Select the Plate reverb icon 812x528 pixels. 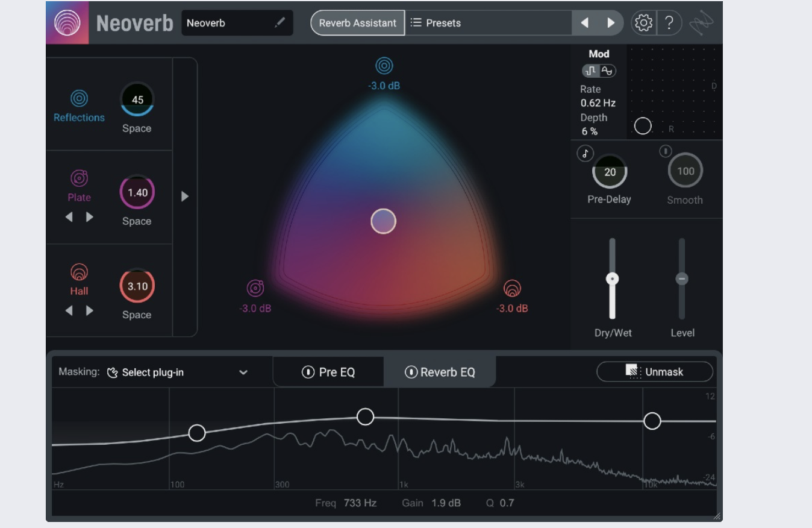pyautogui.click(x=79, y=177)
